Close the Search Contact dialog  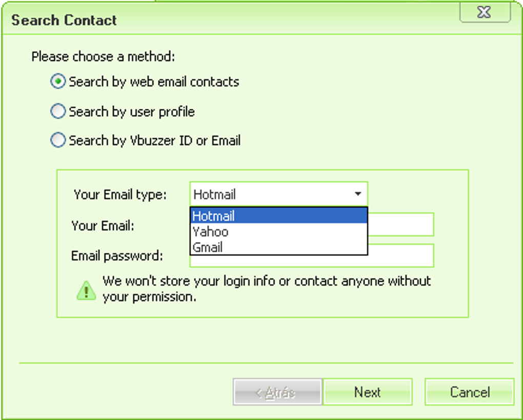tap(485, 13)
